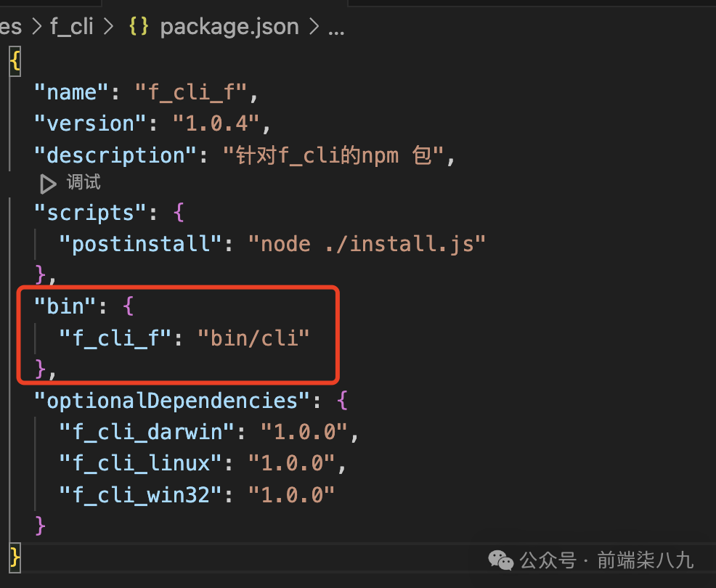Click the chevron after package.json breadcrumb

[314, 28]
